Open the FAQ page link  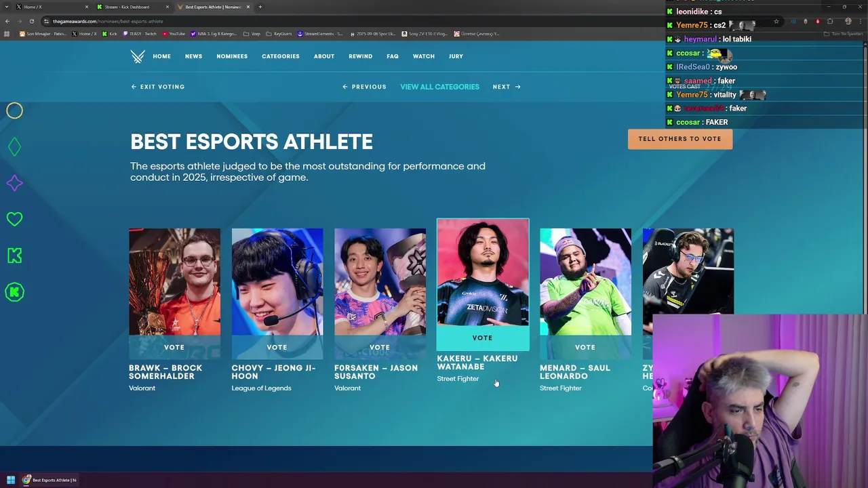[x=393, y=56]
